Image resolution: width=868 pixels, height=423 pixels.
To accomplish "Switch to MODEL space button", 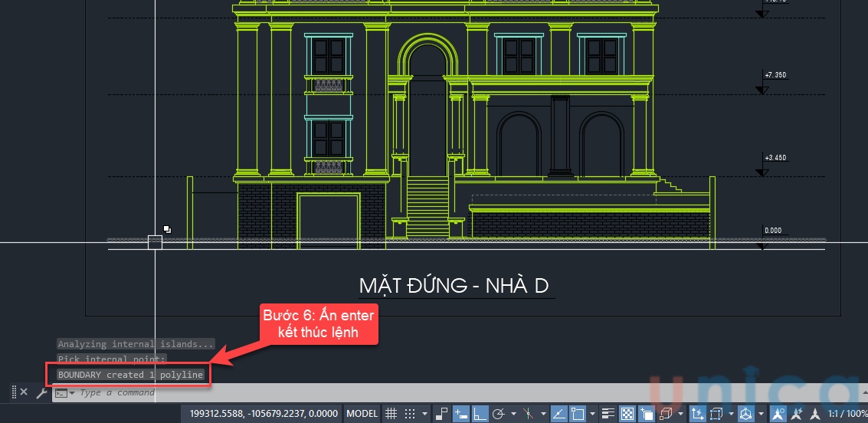I will [x=362, y=413].
